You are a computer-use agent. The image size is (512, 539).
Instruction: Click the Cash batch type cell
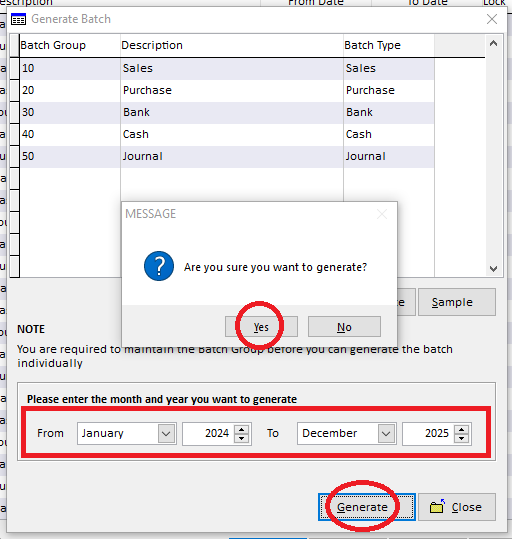(389, 134)
